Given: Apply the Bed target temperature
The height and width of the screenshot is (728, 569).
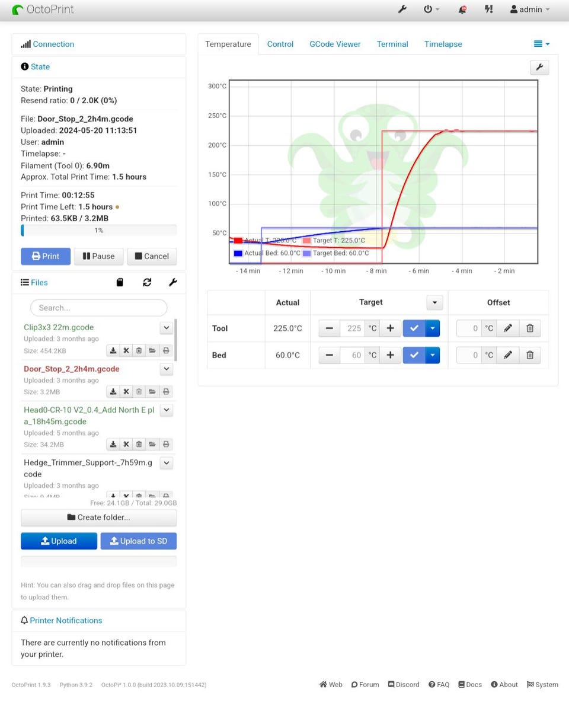Looking at the screenshot, I should 414,355.
